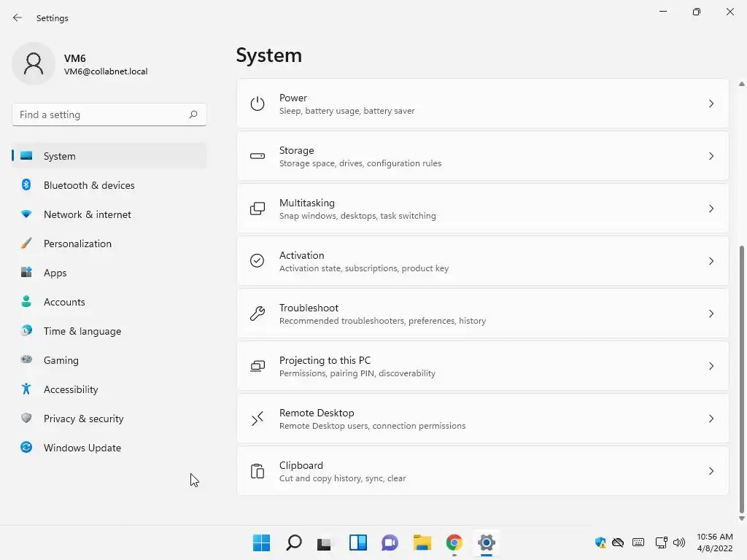Expand Activation chevron
This screenshot has height=560, width=747.
coord(711,261)
